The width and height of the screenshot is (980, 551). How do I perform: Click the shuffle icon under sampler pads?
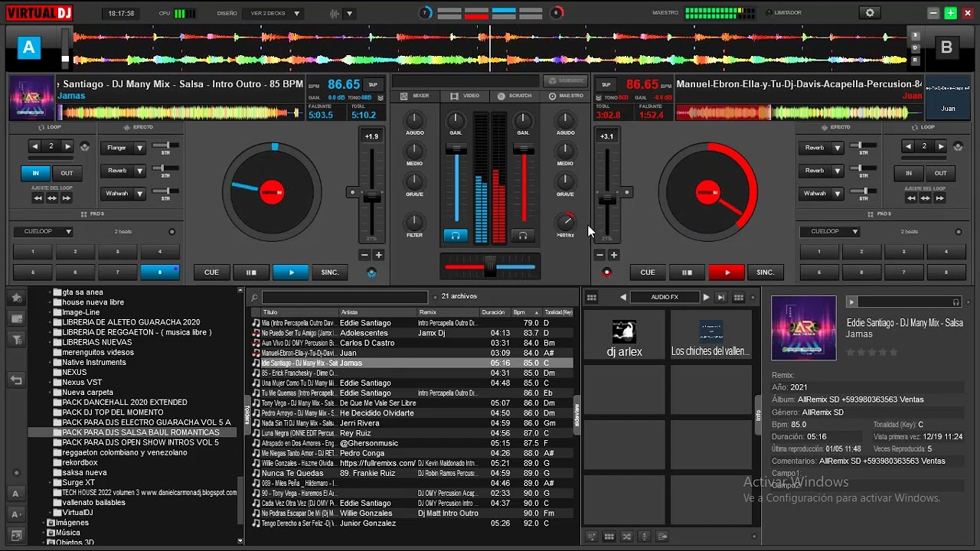click(627, 537)
